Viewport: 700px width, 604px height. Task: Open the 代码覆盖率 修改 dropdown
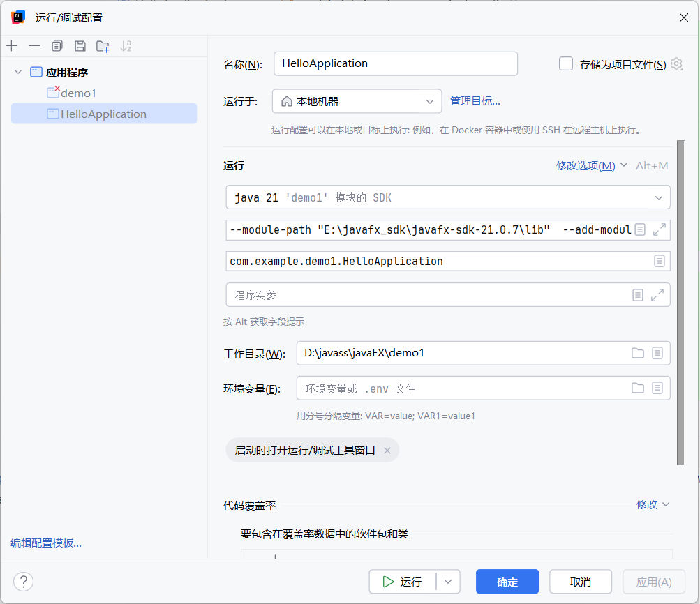coord(653,504)
